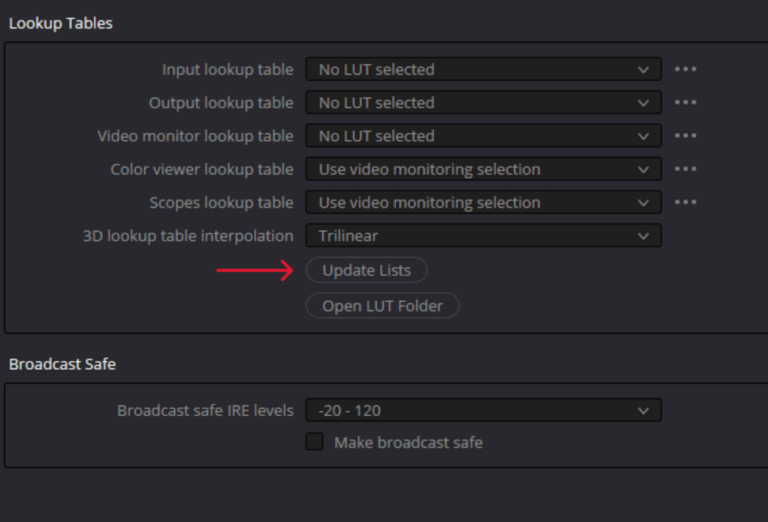The width and height of the screenshot is (768, 522).
Task: Select the Broadcast safe IRE levels dropdown
Action: 483,410
